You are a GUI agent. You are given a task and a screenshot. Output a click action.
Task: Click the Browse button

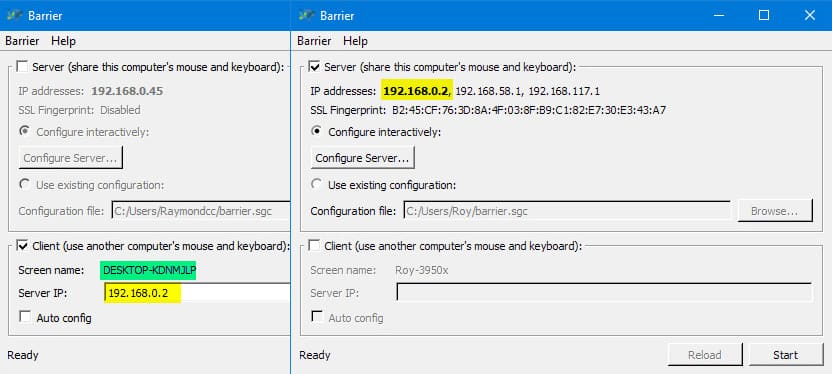(775, 211)
